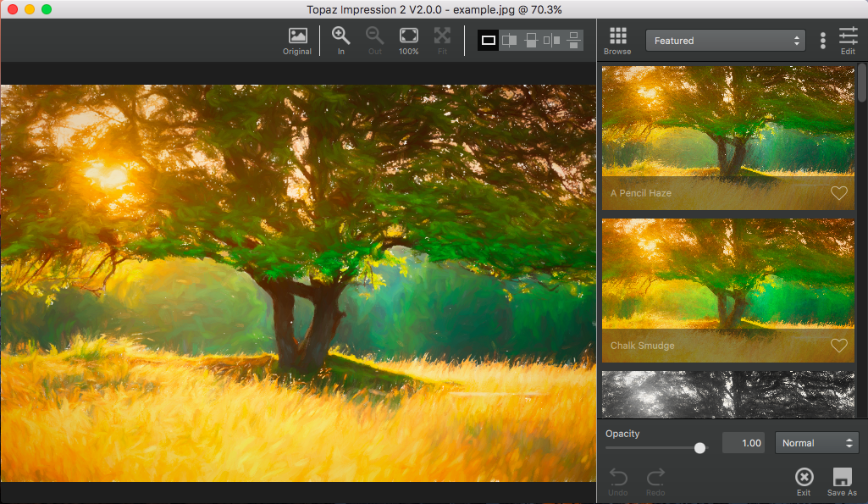Expand the Featured collection dropdown
The height and width of the screenshot is (504, 868).
click(725, 41)
